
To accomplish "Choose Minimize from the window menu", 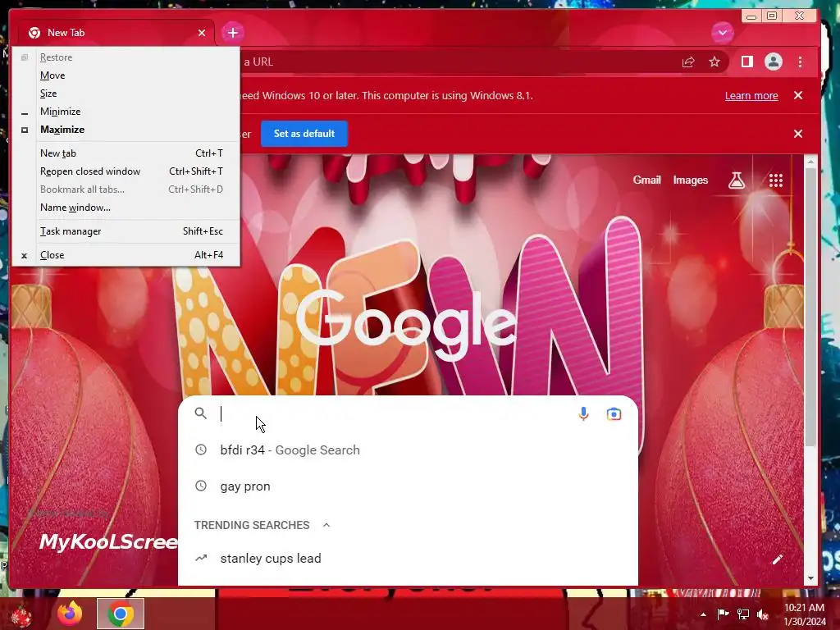I will pyautogui.click(x=126, y=112).
